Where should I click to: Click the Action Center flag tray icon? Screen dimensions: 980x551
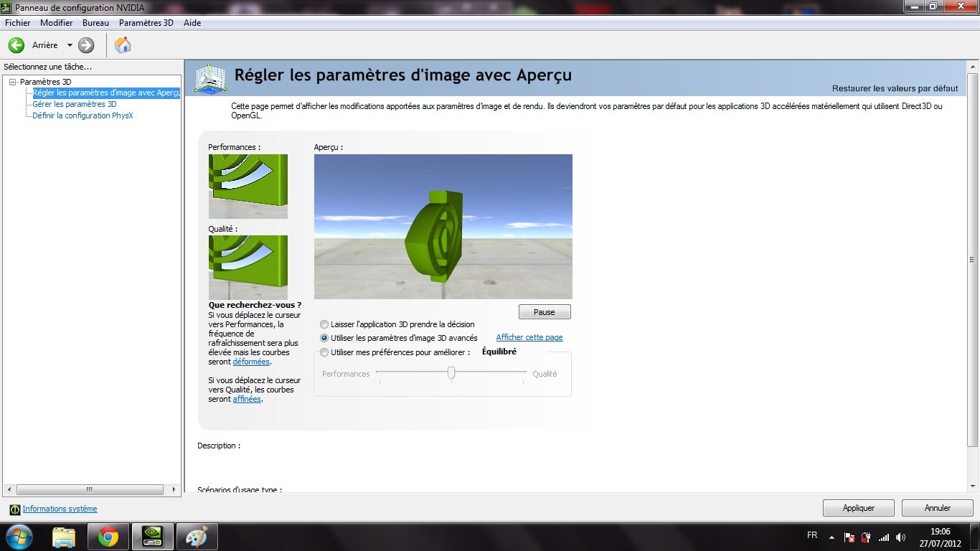pos(849,537)
